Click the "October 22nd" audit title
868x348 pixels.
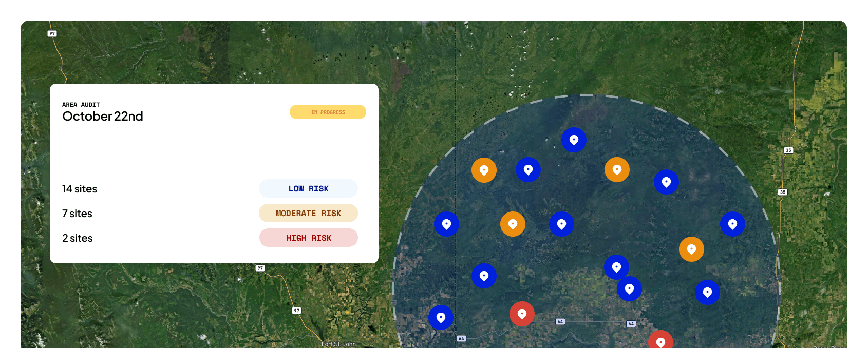pos(103,116)
